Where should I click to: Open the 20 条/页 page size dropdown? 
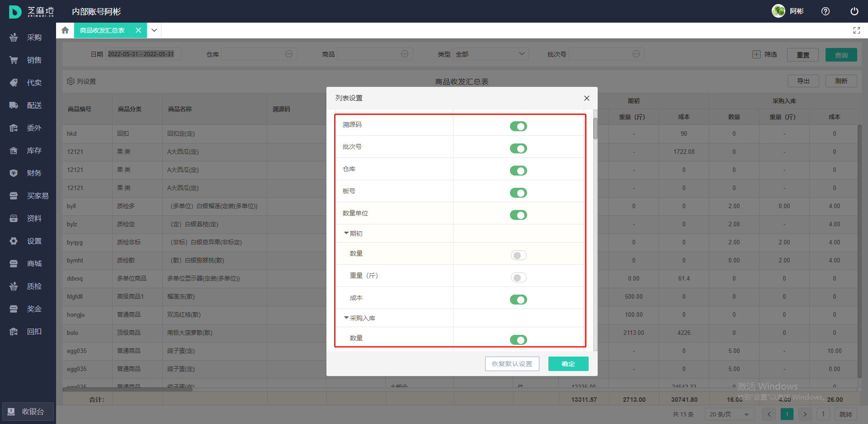click(x=729, y=414)
